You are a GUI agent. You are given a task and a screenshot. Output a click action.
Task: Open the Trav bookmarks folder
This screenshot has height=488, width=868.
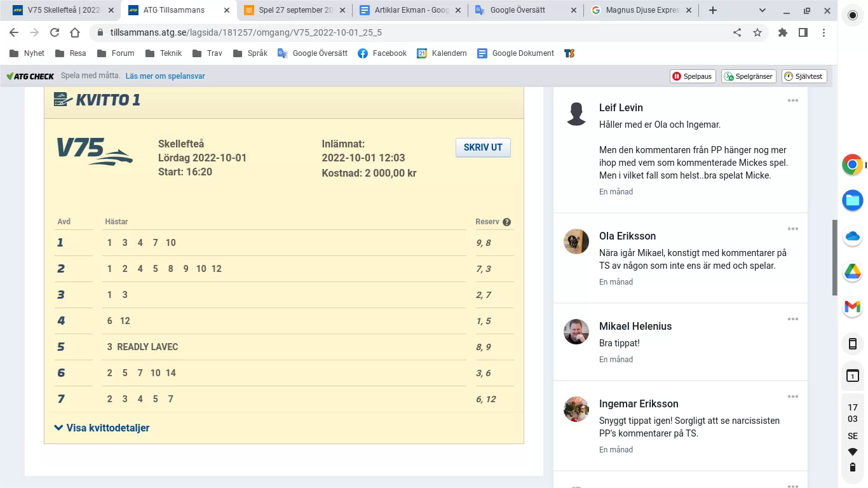[207, 53]
